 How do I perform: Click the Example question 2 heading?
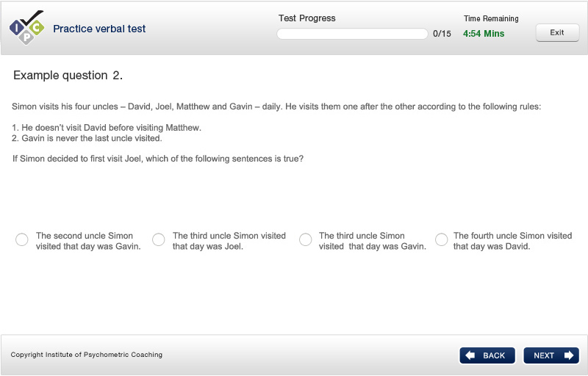(x=68, y=76)
